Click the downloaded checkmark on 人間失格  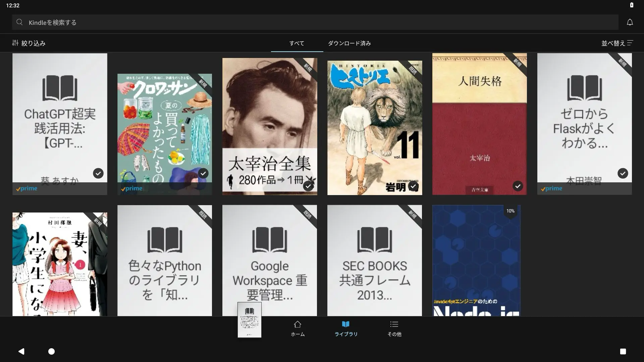[518, 186]
